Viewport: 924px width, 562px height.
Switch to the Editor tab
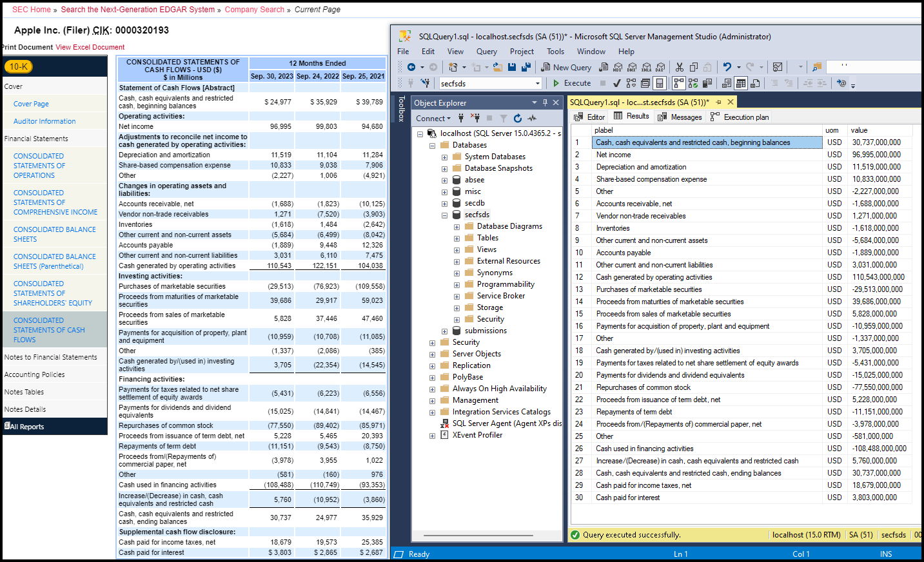pyautogui.click(x=589, y=117)
